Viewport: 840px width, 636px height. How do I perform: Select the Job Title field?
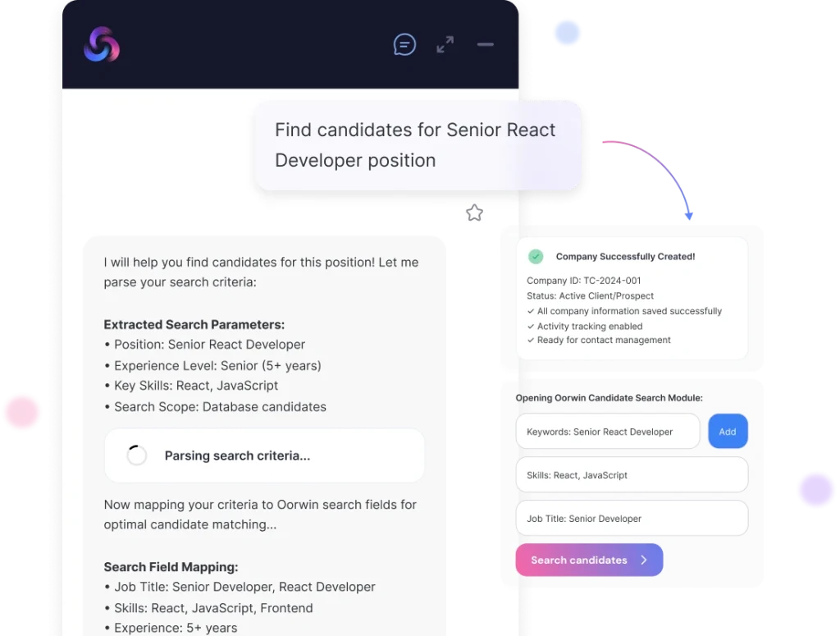(632, 519)
